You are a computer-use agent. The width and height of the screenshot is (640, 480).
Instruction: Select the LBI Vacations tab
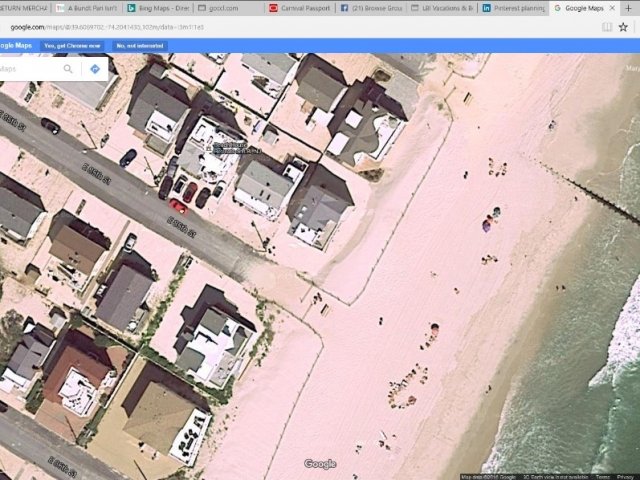click(443, 8)
